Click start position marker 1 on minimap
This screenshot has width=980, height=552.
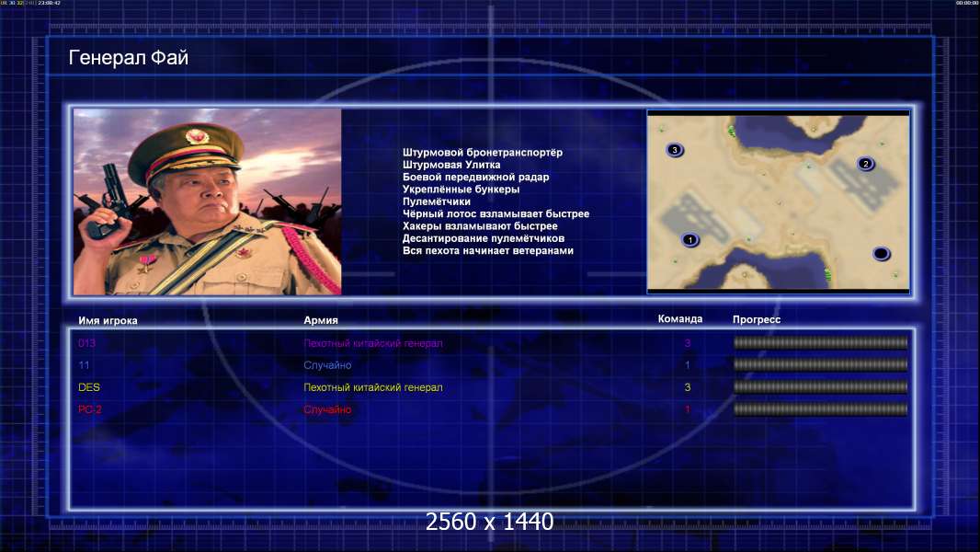(x=690, y=239)
